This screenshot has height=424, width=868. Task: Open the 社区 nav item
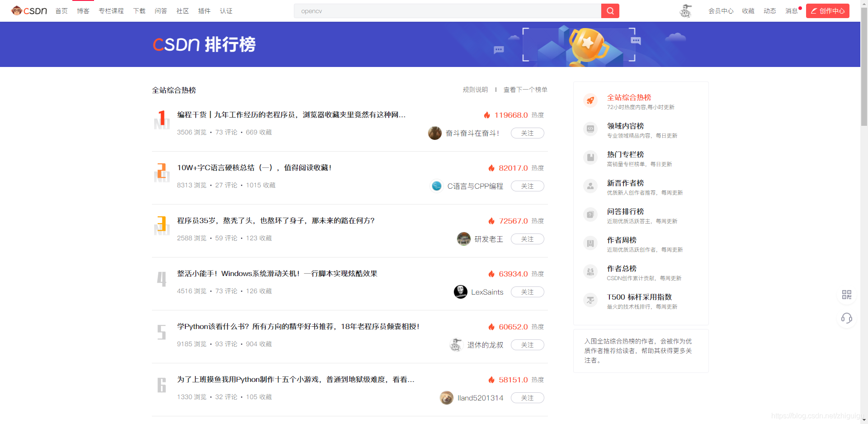point(183,11)
